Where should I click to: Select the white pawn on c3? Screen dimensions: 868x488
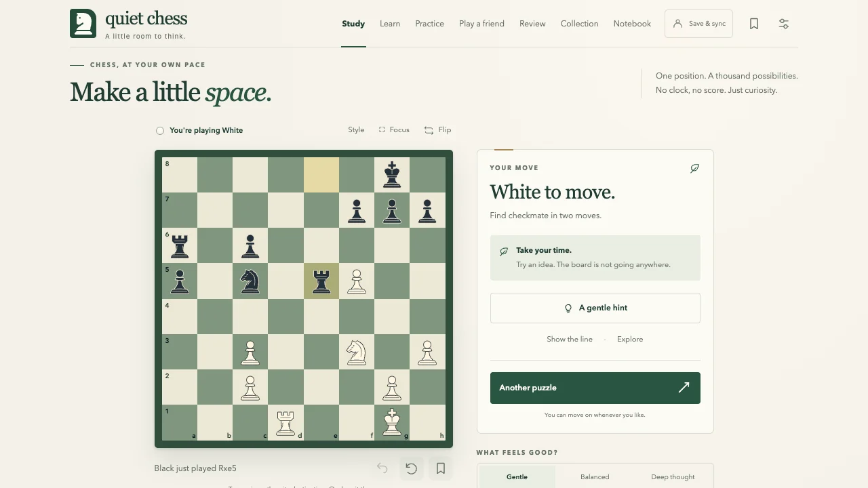coord(250,352)
